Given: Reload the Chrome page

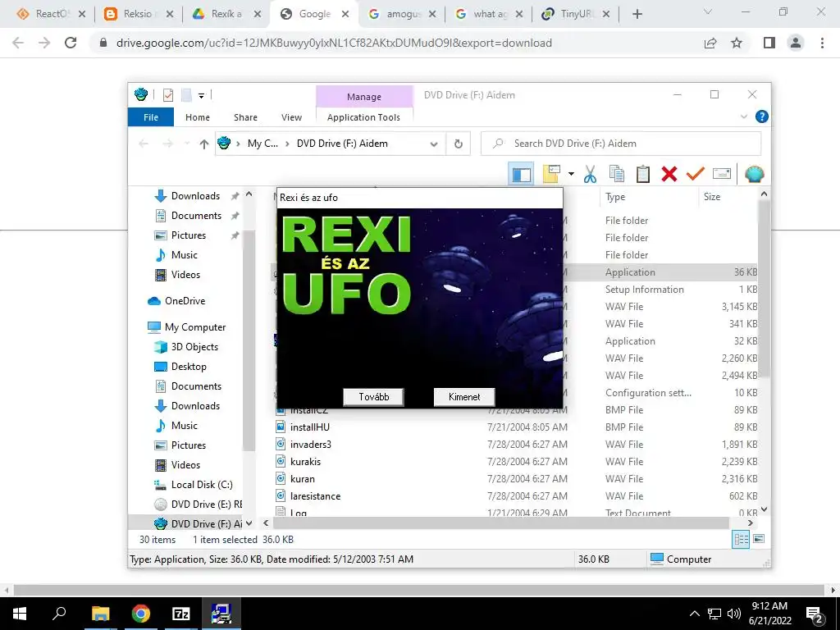Looking at the screenshot, I should [x=71, y=43].
